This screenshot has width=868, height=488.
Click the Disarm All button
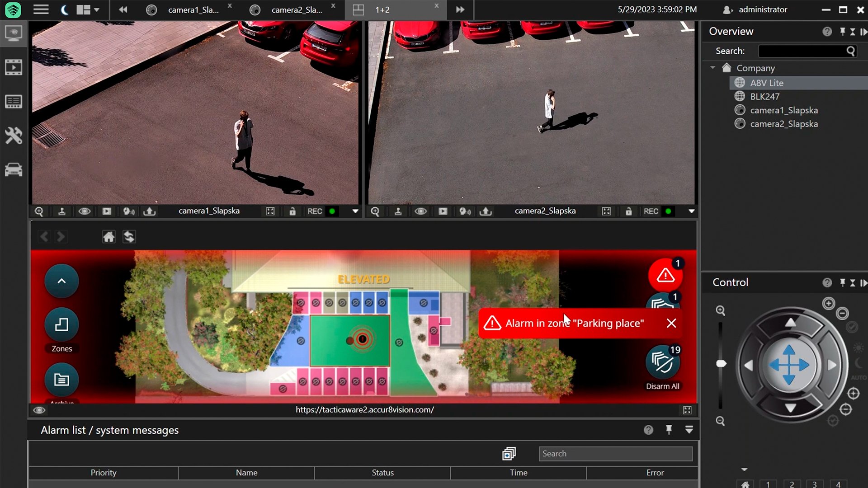pos(662,364)
